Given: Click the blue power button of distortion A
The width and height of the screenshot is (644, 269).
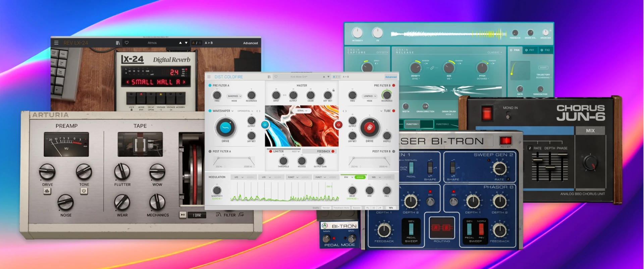Looking at the screenshot, I should [x=265, y=125].
